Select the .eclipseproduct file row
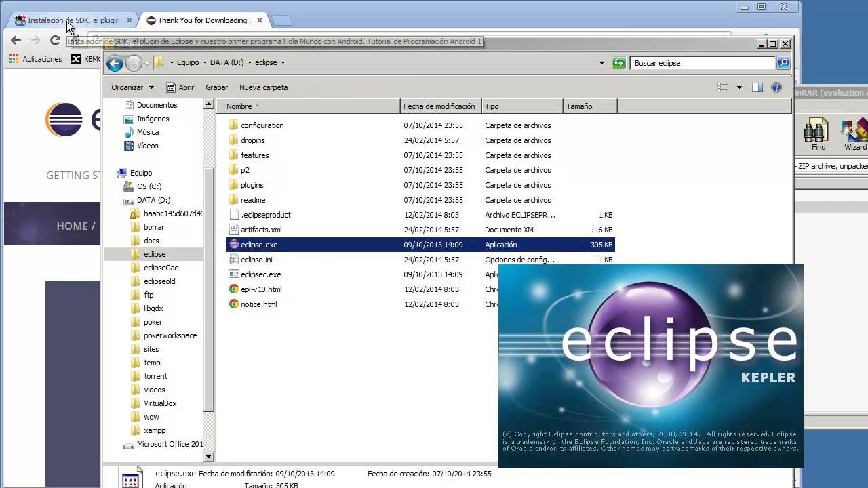868x488 pixels. tap(420, 215)
